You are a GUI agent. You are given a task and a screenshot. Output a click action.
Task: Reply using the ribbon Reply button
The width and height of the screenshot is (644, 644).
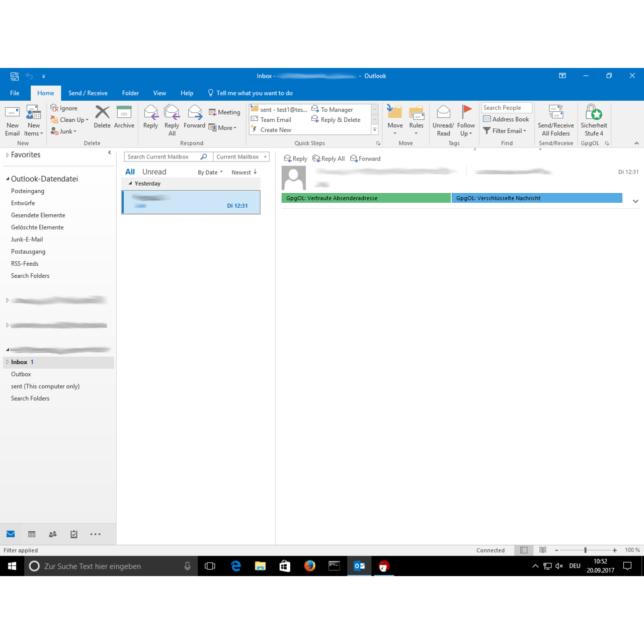tap(150, 117)
